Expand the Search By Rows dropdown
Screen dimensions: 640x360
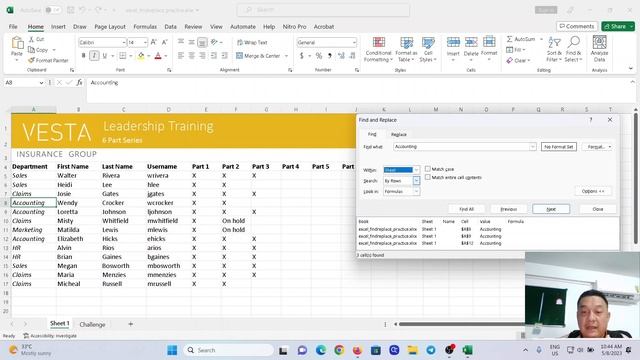(x=416, y=180)
